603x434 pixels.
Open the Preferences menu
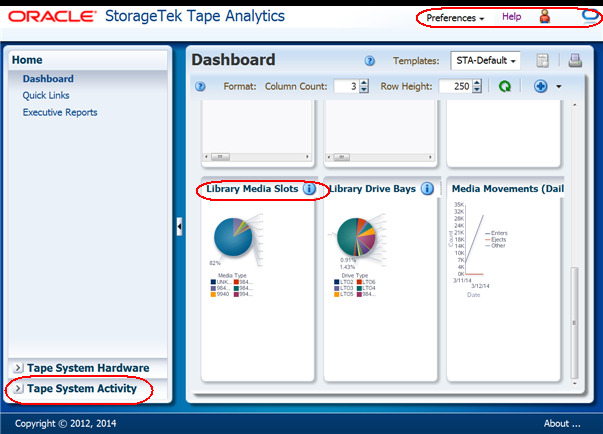[455, 18]
